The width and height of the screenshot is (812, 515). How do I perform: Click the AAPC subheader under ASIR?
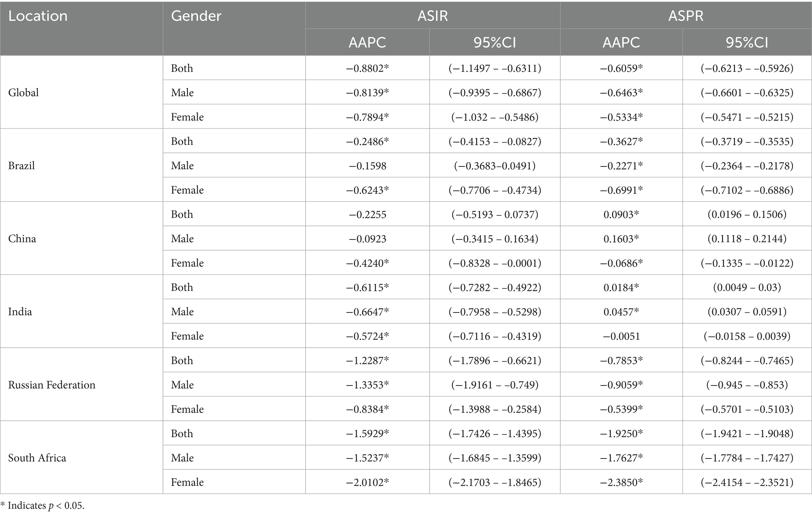coord(367,42)
